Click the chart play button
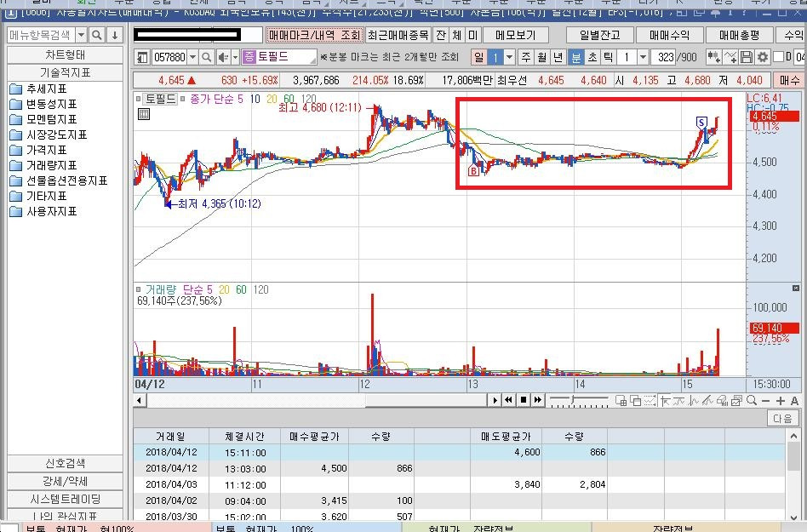The height and width of the screenshot is (532, 807). point(495,400)
